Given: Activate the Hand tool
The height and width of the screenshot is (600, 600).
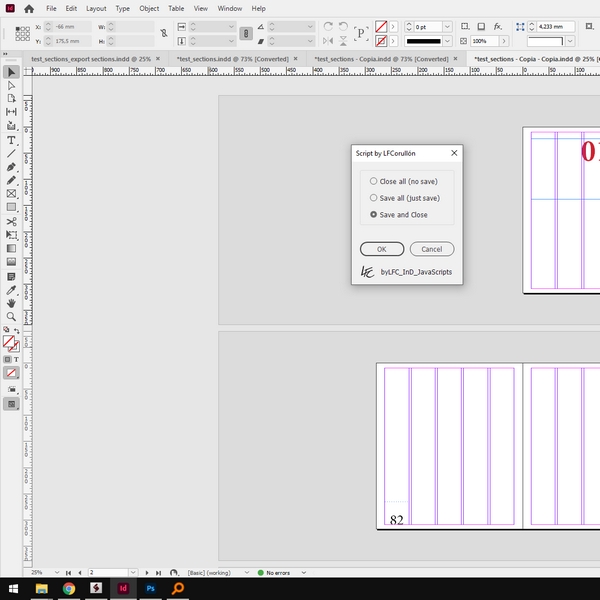Looking at the screenshot, I should [x=11, y=303].
